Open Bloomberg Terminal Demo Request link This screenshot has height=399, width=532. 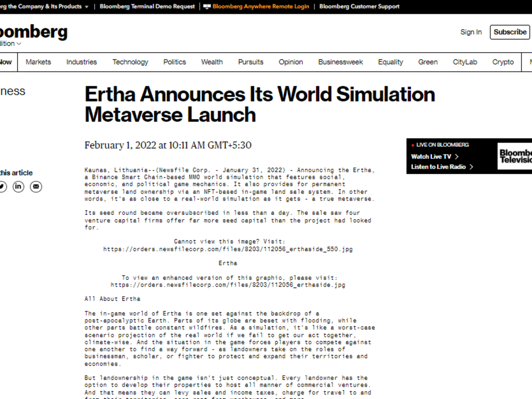pos(147,6)
